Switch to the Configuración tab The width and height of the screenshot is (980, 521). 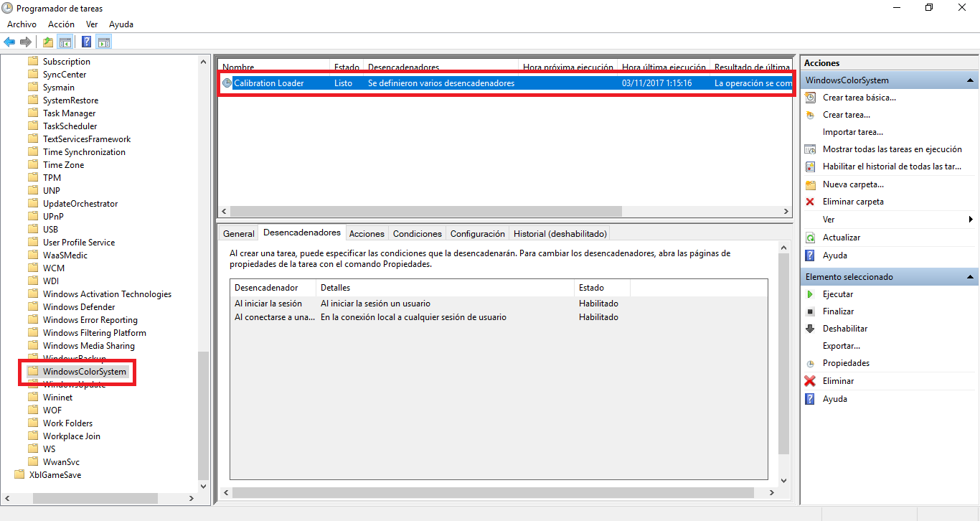(478, 234)
